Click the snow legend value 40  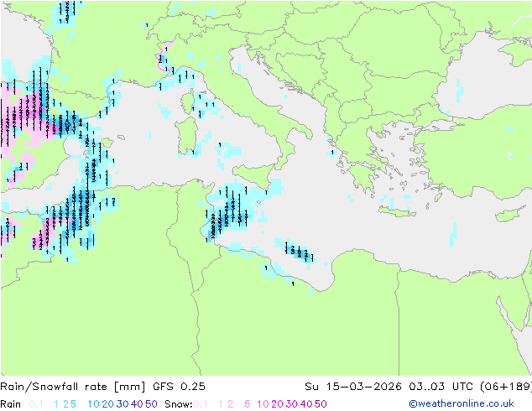[x=306, y=404]
